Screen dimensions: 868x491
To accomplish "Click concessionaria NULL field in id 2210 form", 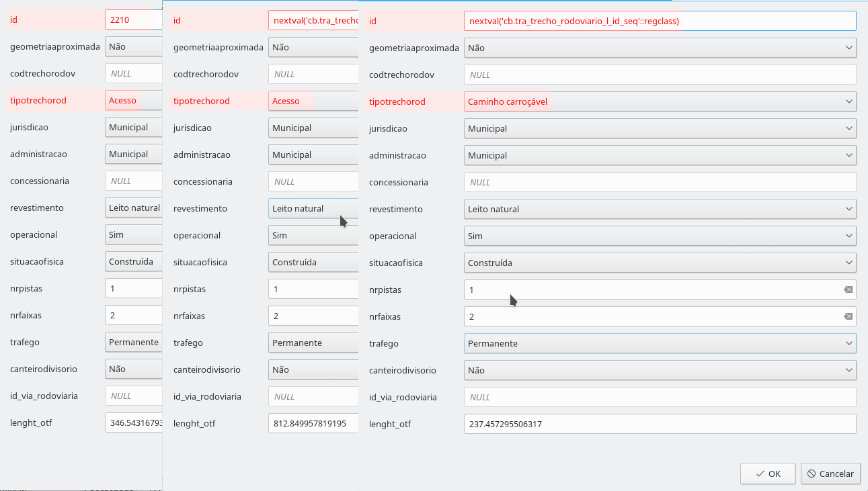I will point(134,181).
